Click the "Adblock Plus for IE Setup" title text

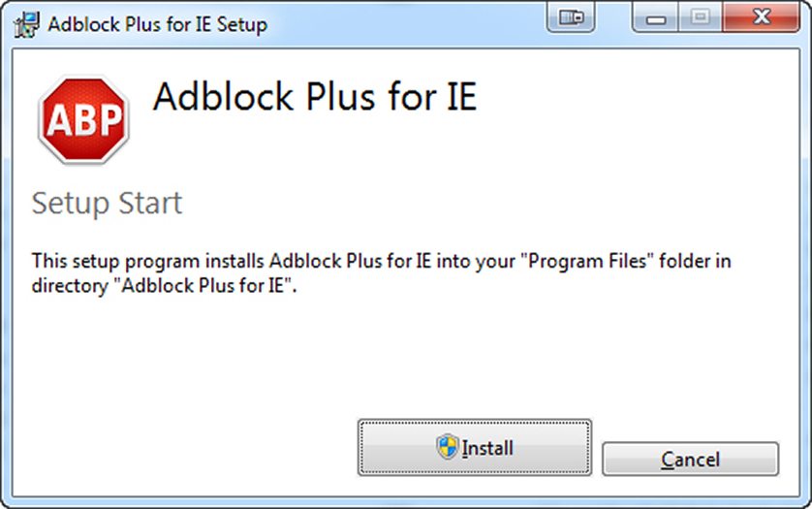pos(157,24)
